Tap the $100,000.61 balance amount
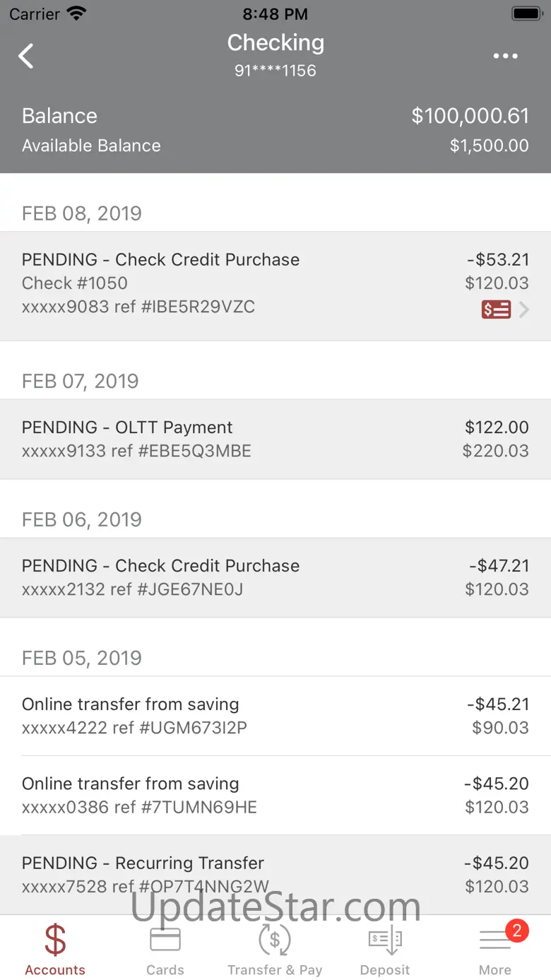551x980 pixels. point(470,116)
